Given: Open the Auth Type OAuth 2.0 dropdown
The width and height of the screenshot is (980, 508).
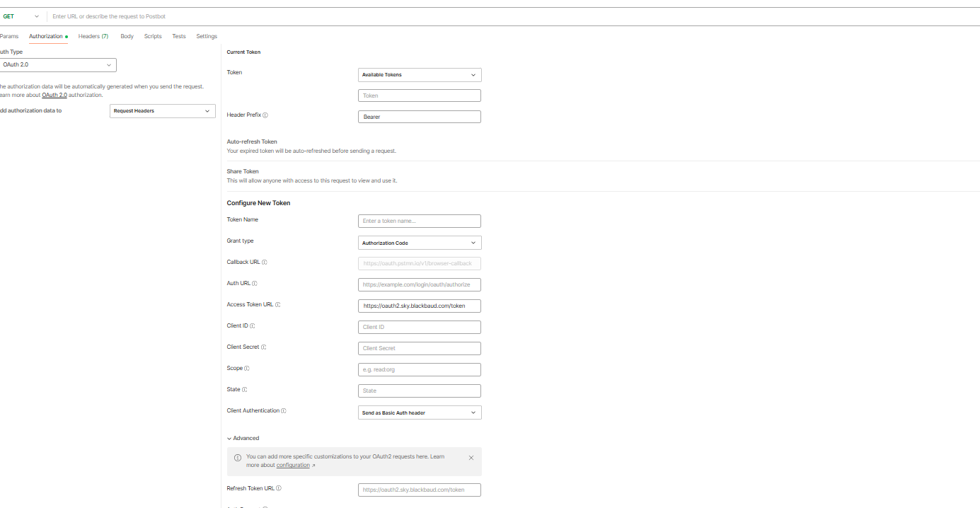Looking at the screenshot, I should point(57,65).
